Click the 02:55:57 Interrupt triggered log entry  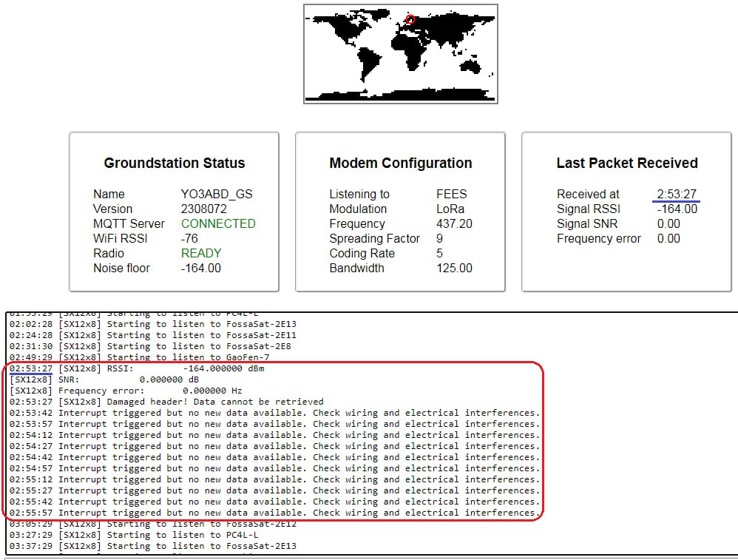[x=274, y=513]
